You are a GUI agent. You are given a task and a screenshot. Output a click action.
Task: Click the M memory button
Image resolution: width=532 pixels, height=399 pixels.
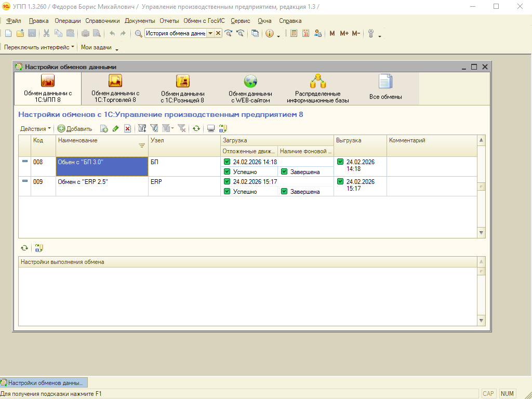(x=332, y=33)
